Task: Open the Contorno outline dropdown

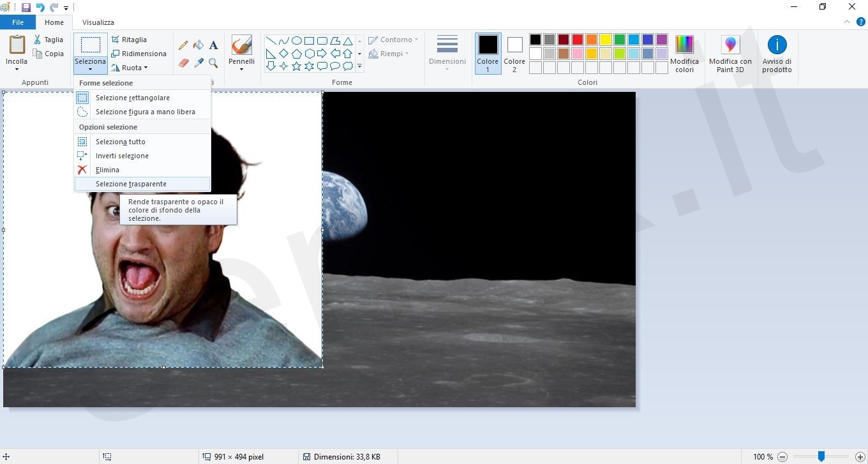Action: pyautogui.click(x=393, y=40)
